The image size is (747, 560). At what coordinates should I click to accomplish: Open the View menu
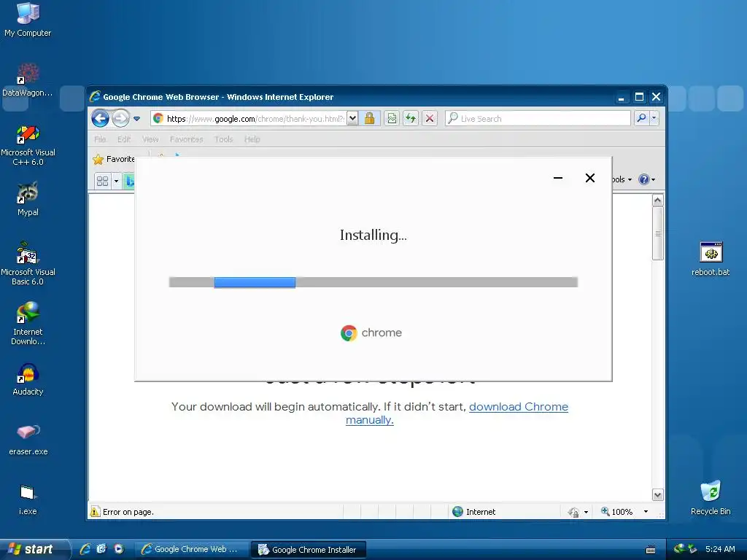(150, 139)
